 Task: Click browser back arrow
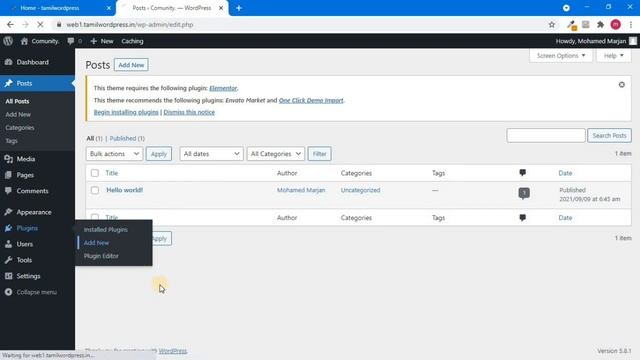click(10, 24)
